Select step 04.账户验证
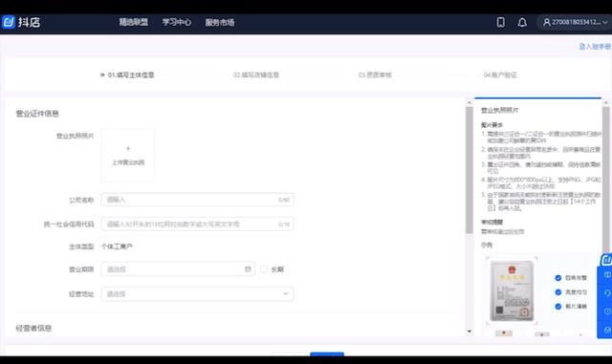The width and height of the screenshot is (612, 364). pyautogui.click(x=500, y=75)
